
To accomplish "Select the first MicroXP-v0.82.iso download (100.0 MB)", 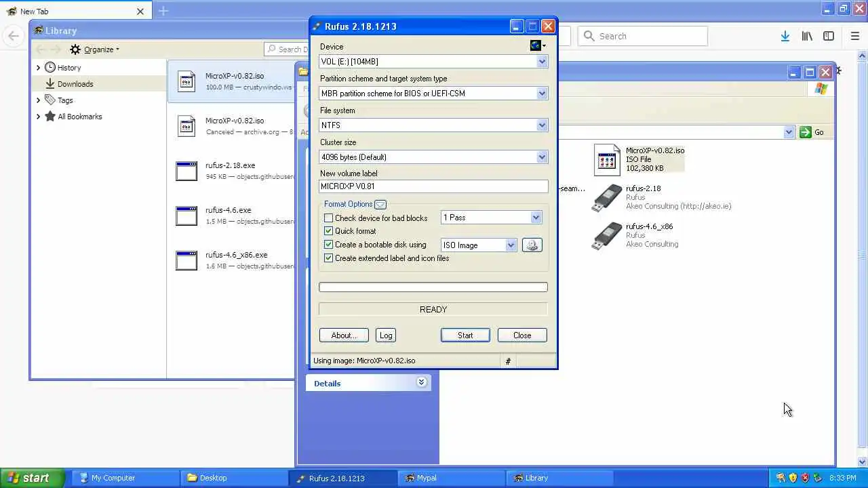I will tap(231, 81).
